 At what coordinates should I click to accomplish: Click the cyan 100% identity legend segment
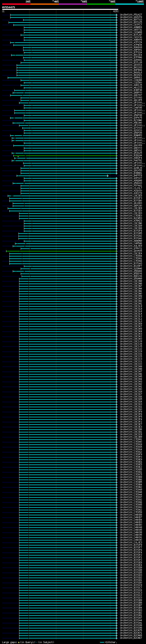[130, 4]
